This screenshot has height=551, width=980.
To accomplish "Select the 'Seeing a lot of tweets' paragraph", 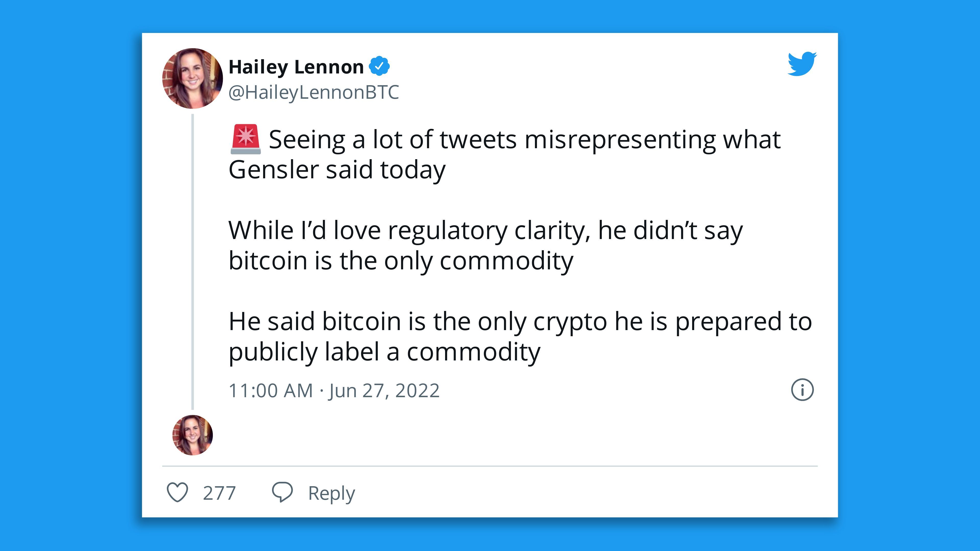I will [505, 154].
